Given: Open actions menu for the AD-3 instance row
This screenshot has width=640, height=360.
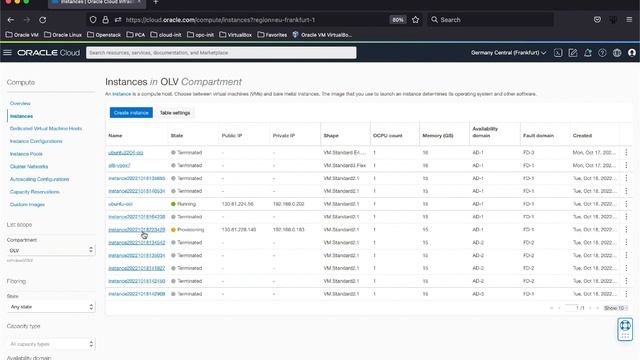Looking at the screenshot, I should [626, 294].
